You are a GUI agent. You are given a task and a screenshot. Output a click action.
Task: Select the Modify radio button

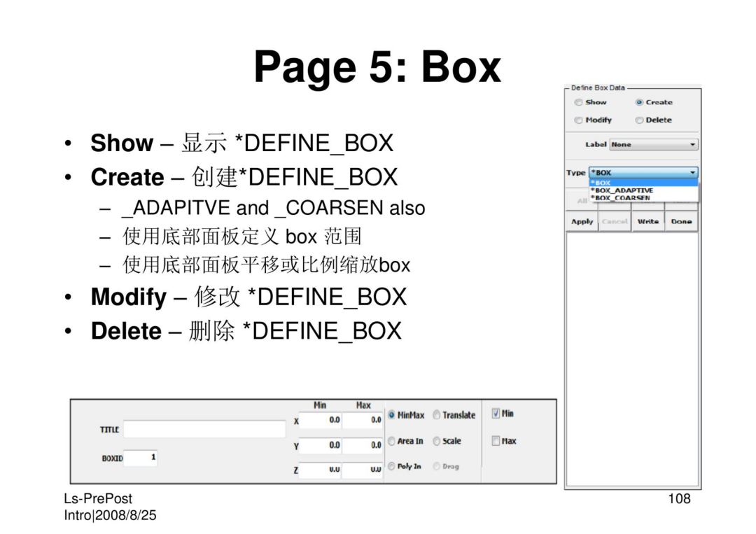(x=579, y=120)
